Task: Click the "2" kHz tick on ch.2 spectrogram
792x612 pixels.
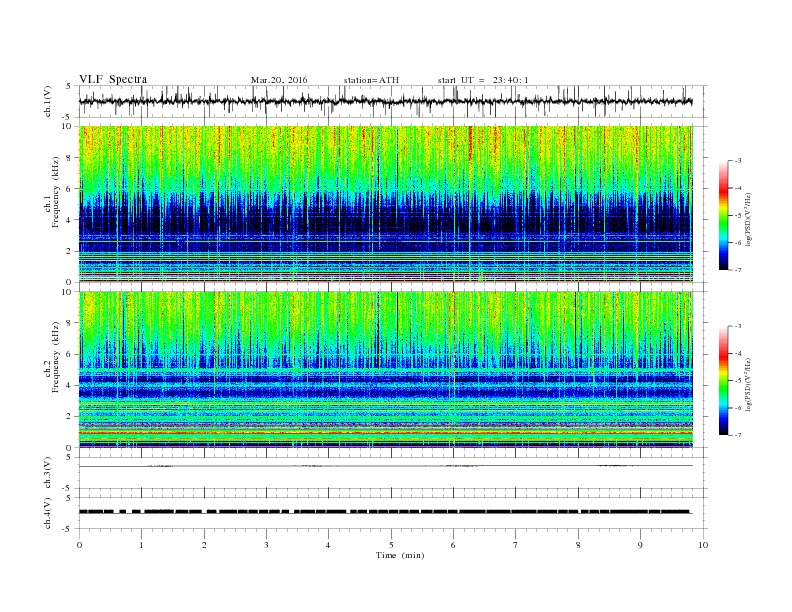Action: click(70, 417)
